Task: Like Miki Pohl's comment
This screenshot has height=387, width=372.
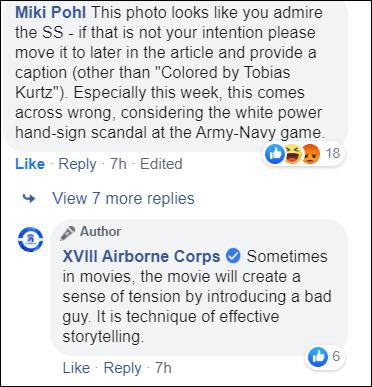Action: tap(30, 164)
